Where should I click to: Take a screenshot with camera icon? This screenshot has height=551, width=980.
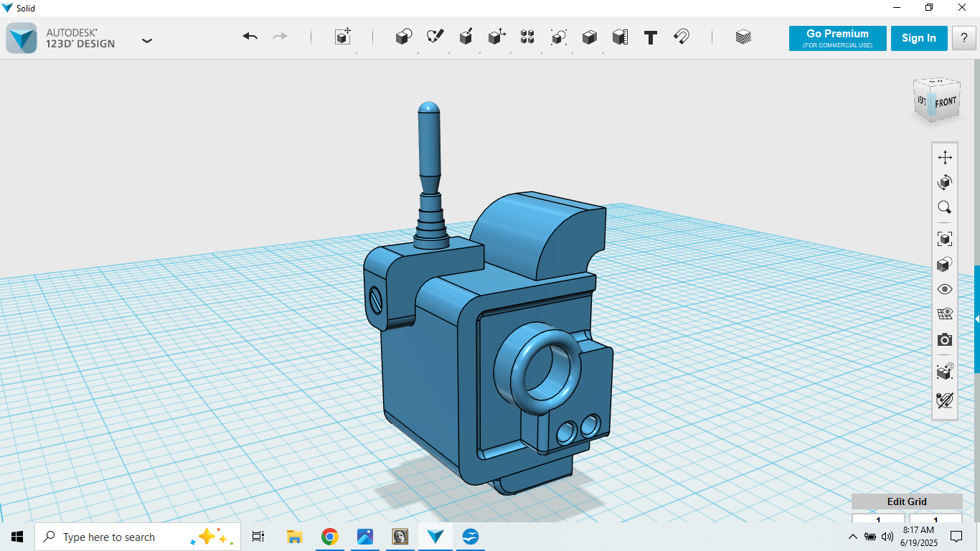(x=945, y=339)
